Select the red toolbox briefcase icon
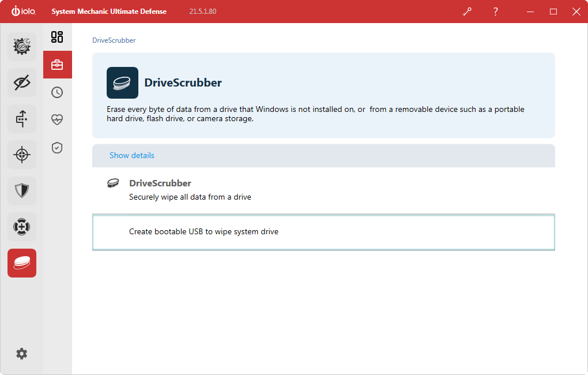The image size is (588, 375). click(58, 65)
